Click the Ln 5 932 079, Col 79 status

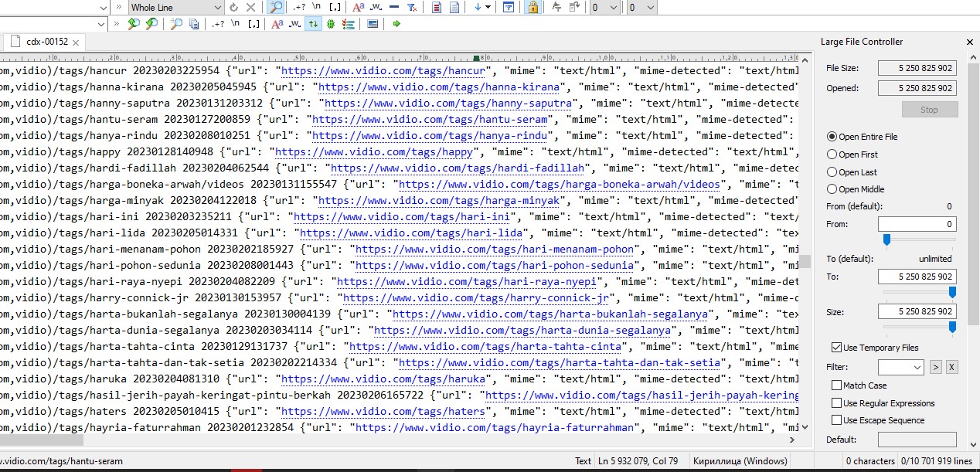[638, 461]
